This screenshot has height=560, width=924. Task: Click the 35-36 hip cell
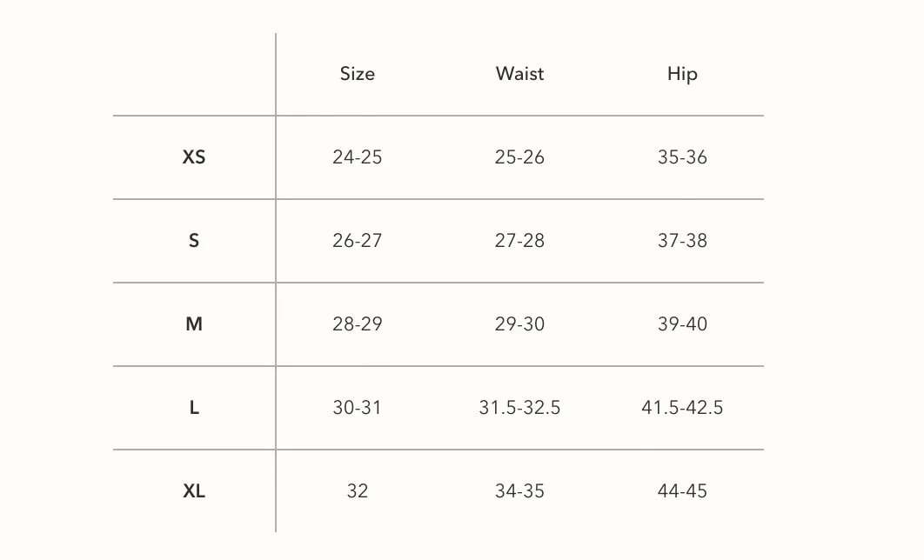pos(682,157)
